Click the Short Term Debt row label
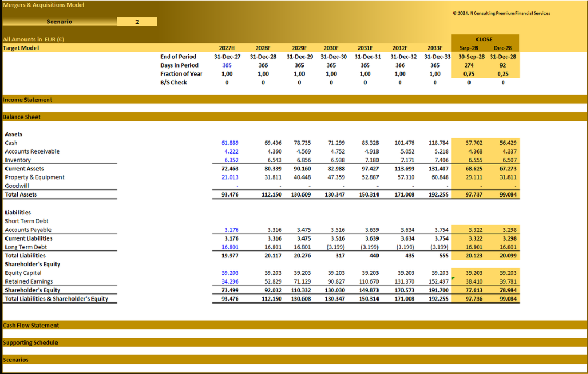 (27, 221)
